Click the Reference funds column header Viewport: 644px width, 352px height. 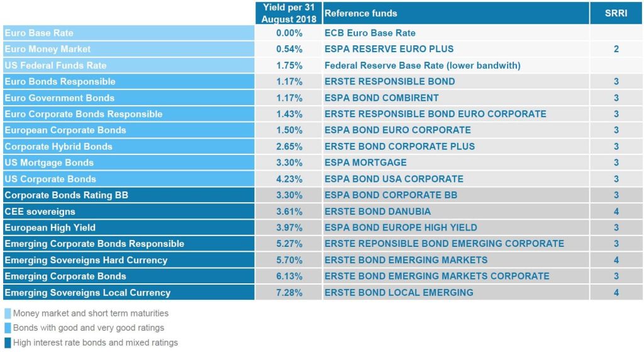pos(361,13)
